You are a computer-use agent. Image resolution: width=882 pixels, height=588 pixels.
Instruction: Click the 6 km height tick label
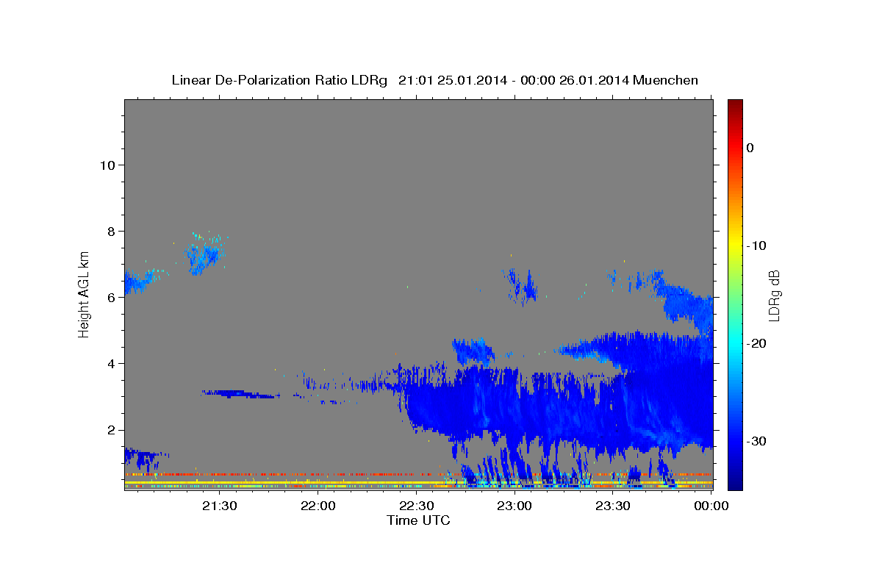(112, 297)
